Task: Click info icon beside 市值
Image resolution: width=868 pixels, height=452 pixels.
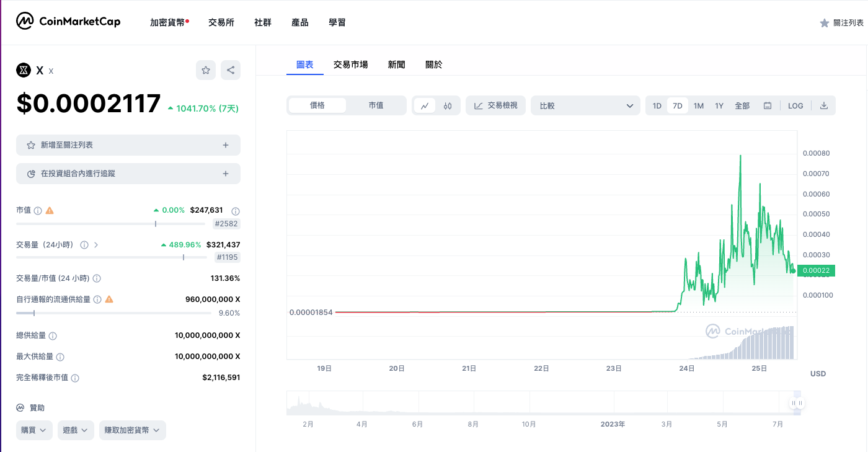Action: click(x=38, y=211)
